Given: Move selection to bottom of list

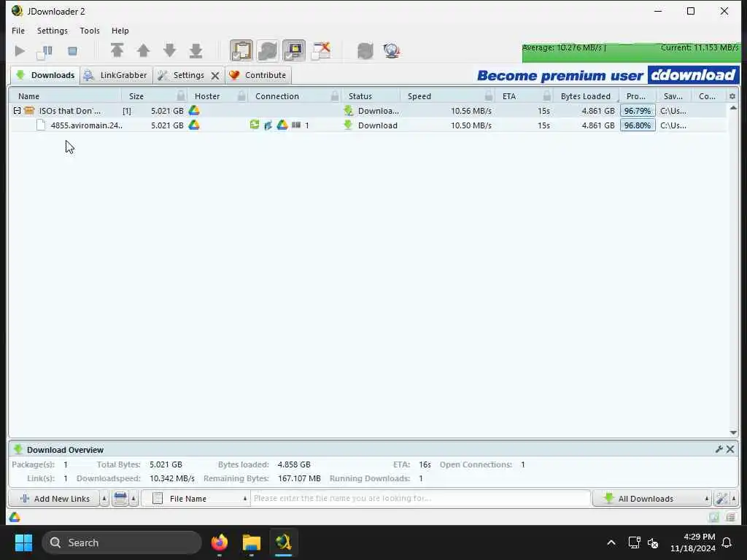Looking at the screenshot, I should point(196,50).
